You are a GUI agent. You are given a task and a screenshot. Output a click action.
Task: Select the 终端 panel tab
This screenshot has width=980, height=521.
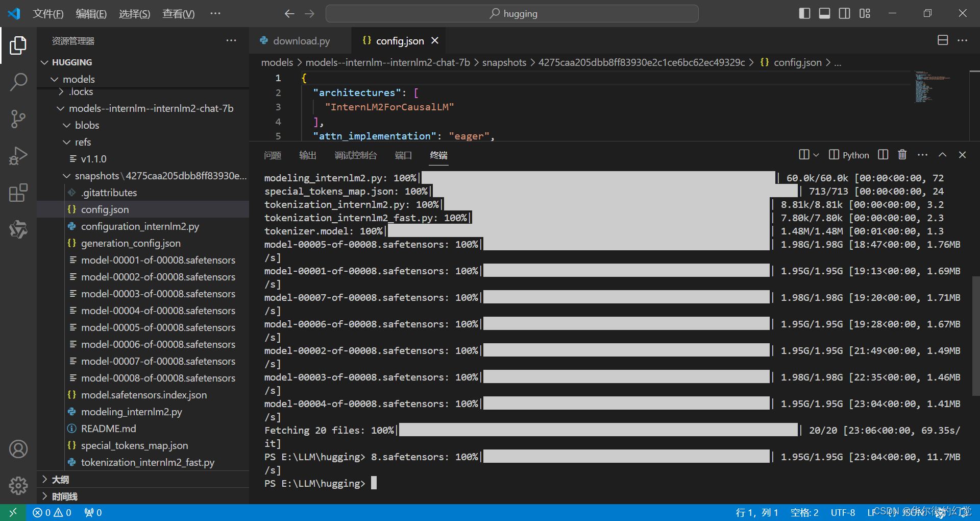[x=439, y=155]
